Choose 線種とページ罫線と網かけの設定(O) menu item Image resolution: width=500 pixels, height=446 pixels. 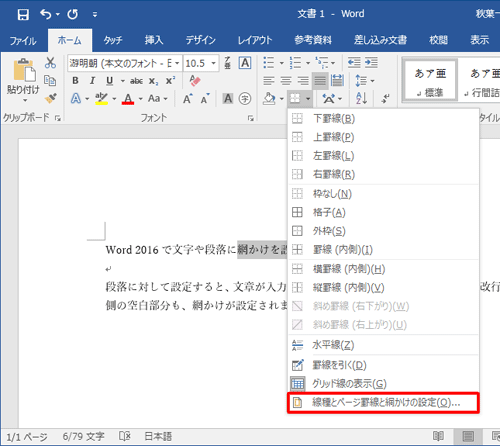click(x=383, y=403)
